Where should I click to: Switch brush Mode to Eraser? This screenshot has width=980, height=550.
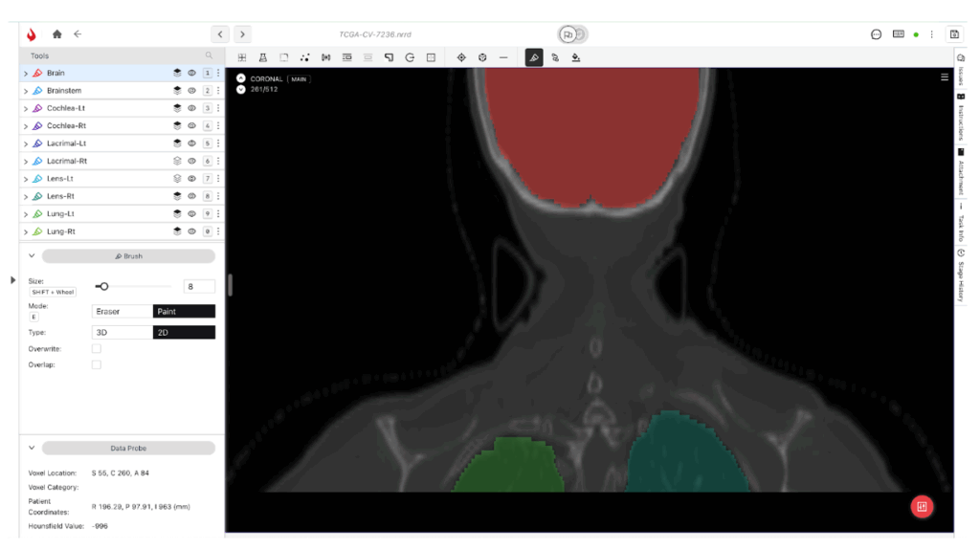[122, 311]
